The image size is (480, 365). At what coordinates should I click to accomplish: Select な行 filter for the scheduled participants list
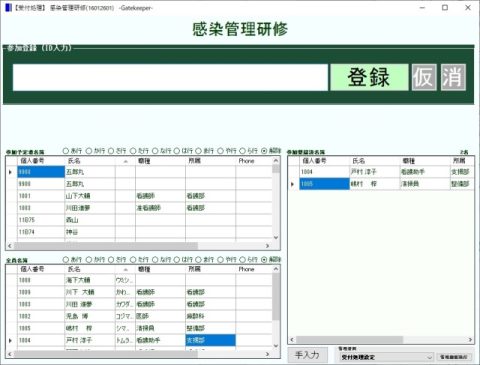coord(155,151)
